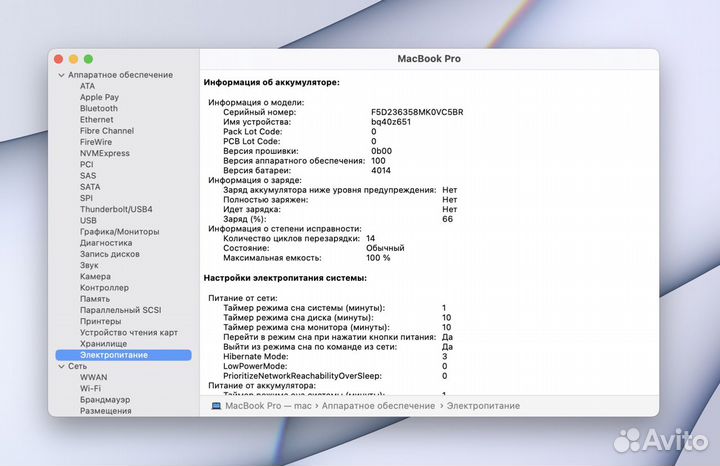Open the PCI entry
Screen dimensions: 720x466
point(86,164)
